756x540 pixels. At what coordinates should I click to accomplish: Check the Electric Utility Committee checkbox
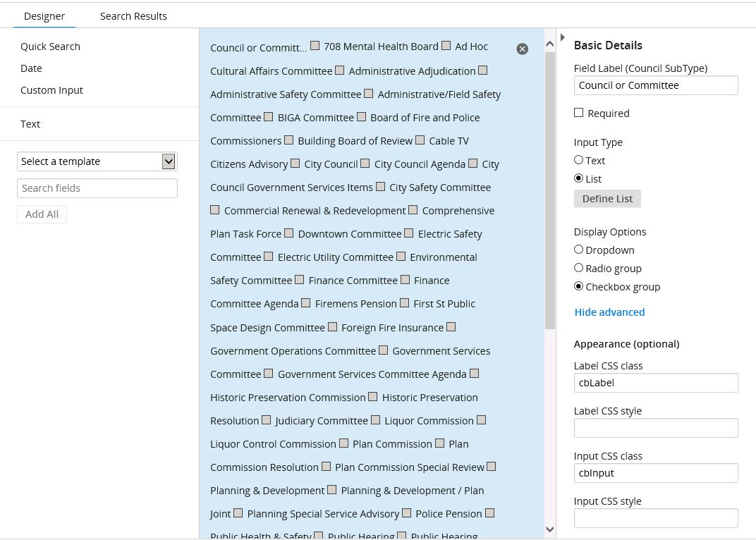click(x=269, y=257)
